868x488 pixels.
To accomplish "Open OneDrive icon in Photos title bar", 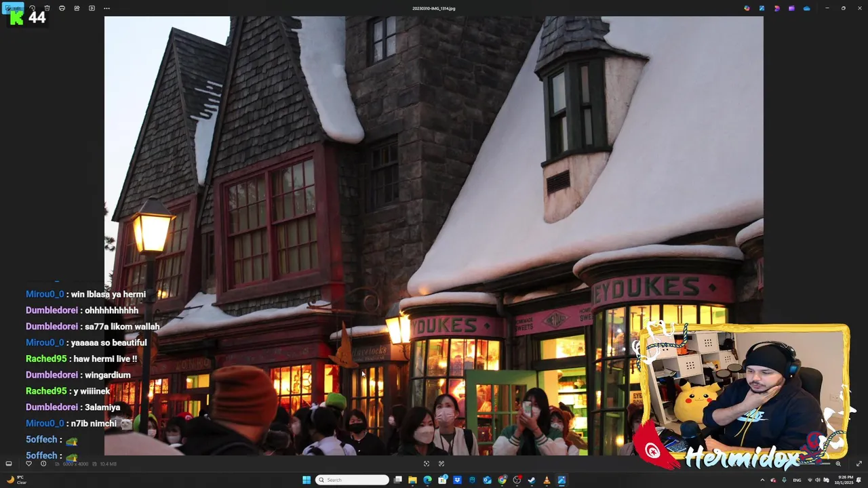I will 806,8.
